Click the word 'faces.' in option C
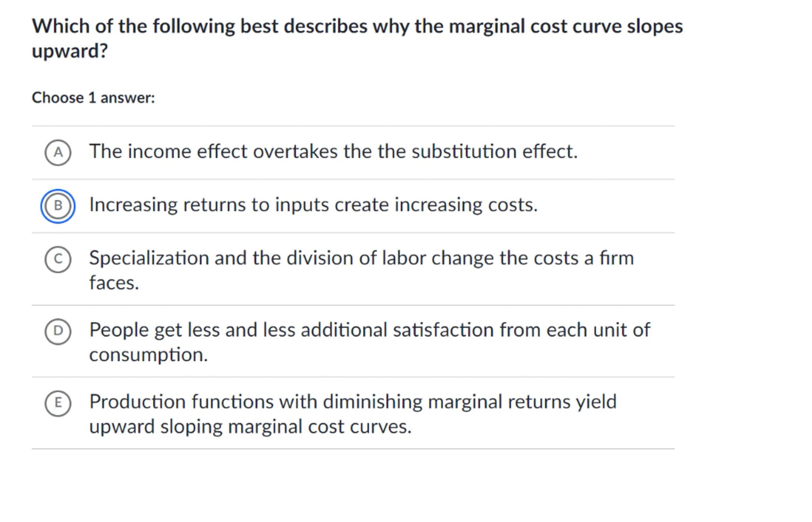Image resolution: width=812 pixels, height=522 pixels. pos(114,283)
